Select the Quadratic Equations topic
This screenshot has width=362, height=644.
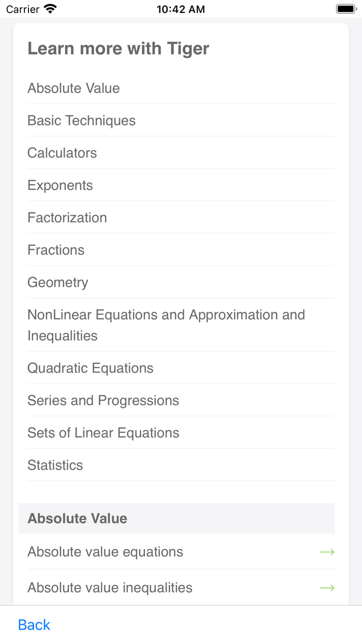[90, 368]
